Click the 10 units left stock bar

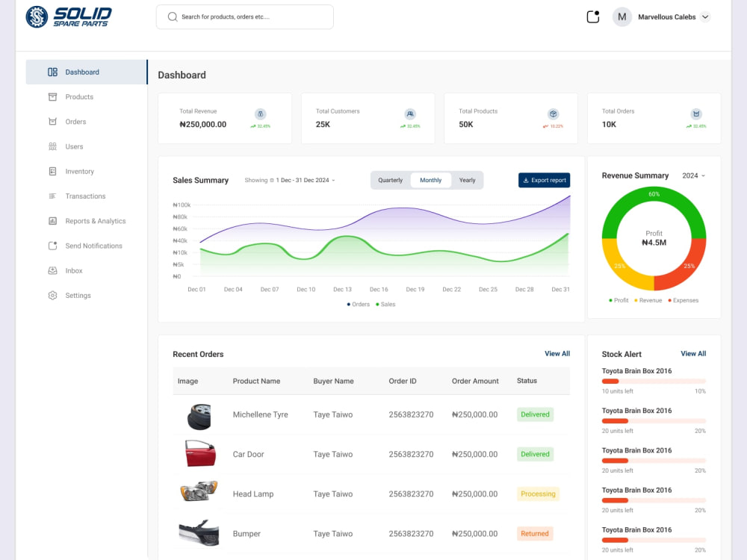pyautogui.click(x=654, y=381)
